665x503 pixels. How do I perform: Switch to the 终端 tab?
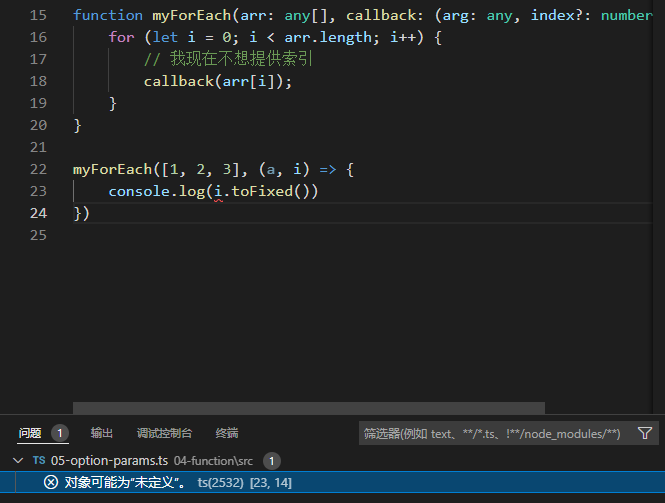pyautogui.click(x=227, y=433)
